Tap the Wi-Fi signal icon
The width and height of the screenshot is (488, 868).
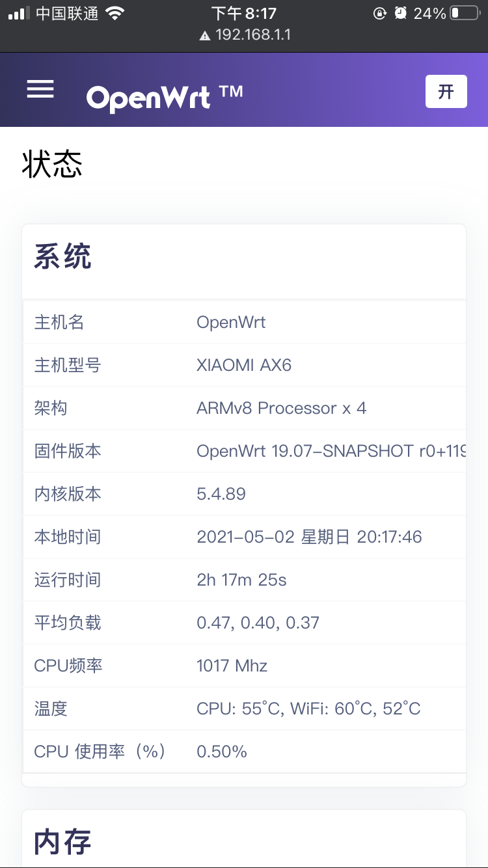(115, 13)
